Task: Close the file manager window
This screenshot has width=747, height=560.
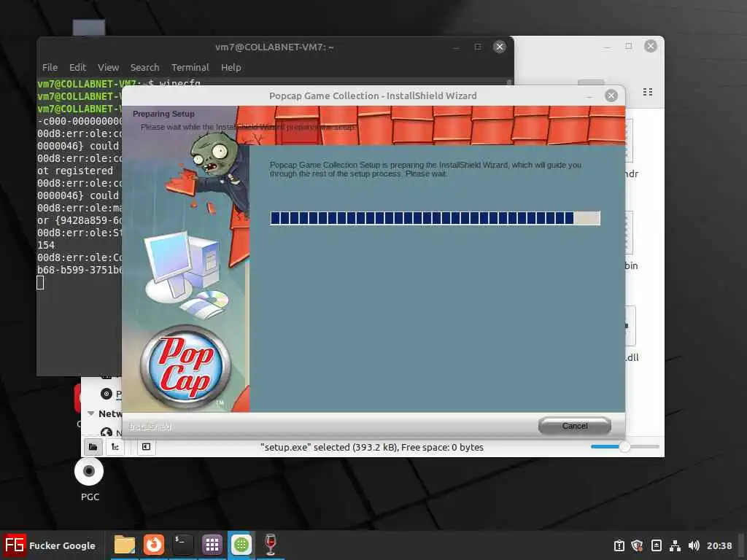Action: tap(650, 46)
